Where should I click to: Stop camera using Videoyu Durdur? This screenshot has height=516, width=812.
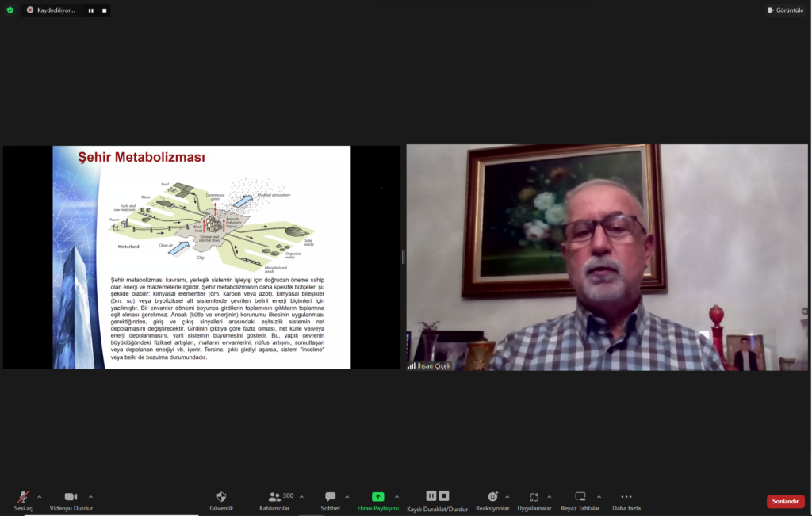[x=71, y=497]
